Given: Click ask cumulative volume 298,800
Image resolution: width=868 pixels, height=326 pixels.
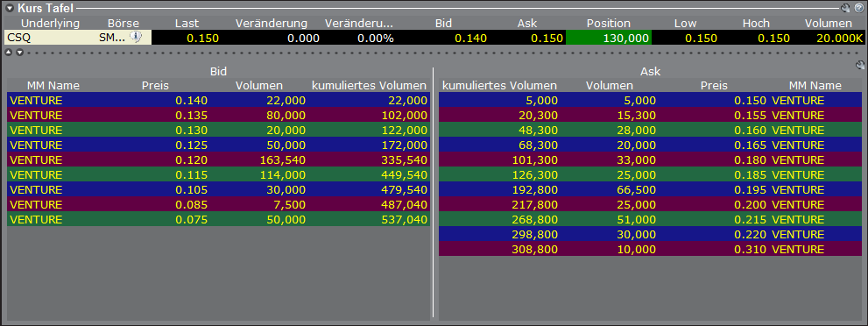Looking at the screenshot, I should (535, 235).
